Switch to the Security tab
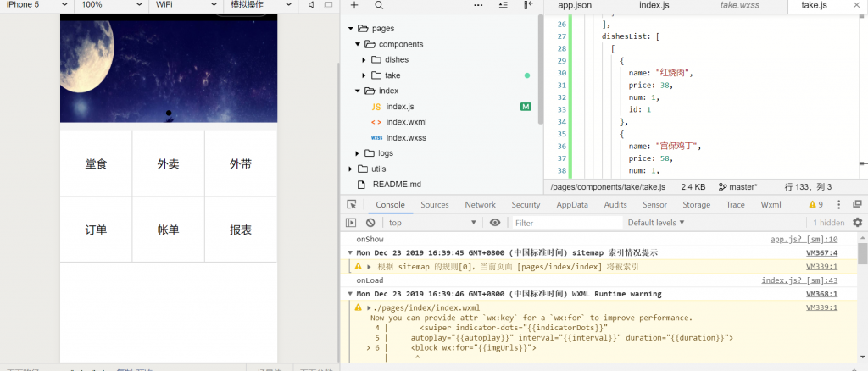The height and width of the screenshot is (371, 868). 526,205
